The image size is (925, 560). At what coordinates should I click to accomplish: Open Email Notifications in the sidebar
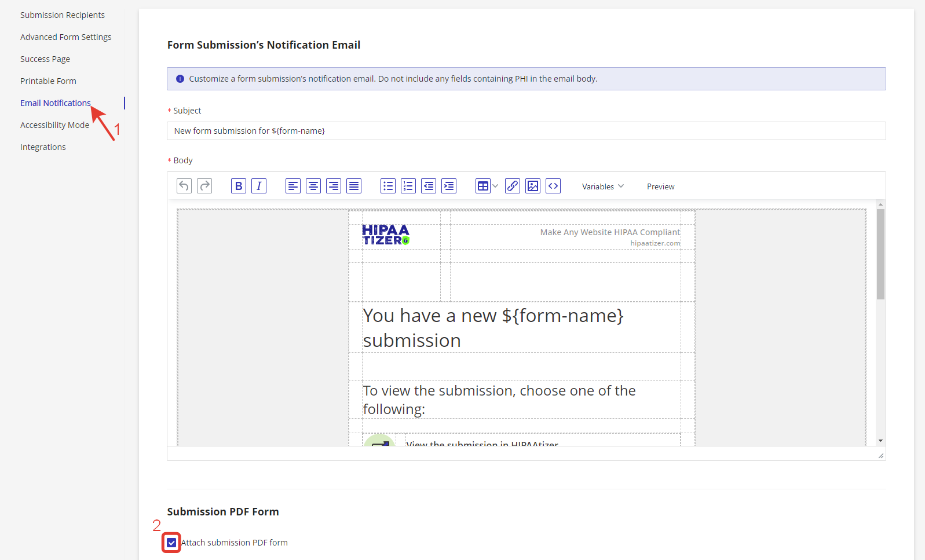[56, 103]
